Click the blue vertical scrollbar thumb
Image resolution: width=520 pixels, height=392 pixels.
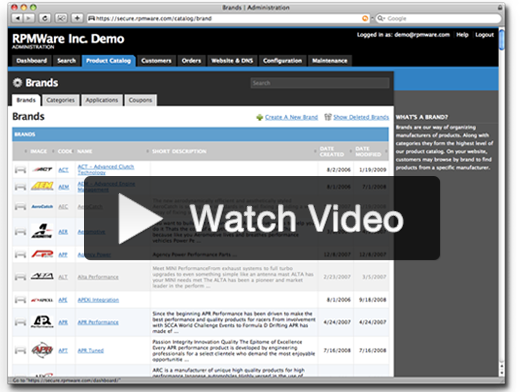pyautogui.click(x=502, y=39)
